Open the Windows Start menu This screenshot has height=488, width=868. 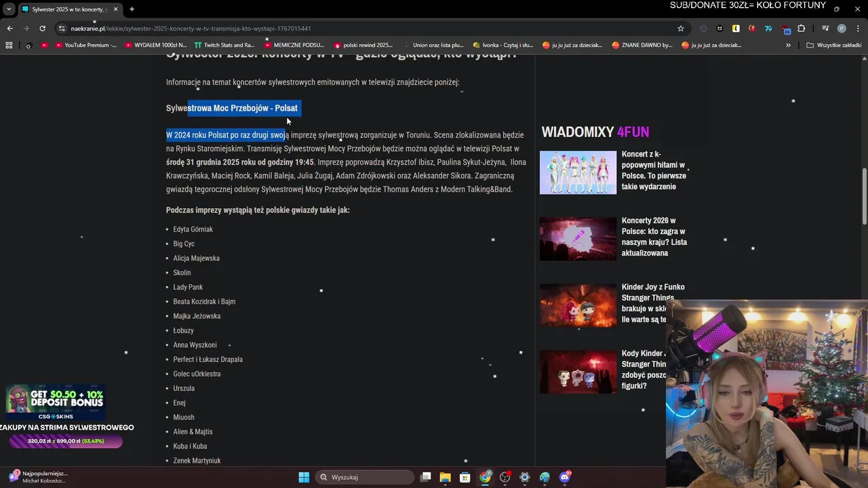tap(304, 477)
